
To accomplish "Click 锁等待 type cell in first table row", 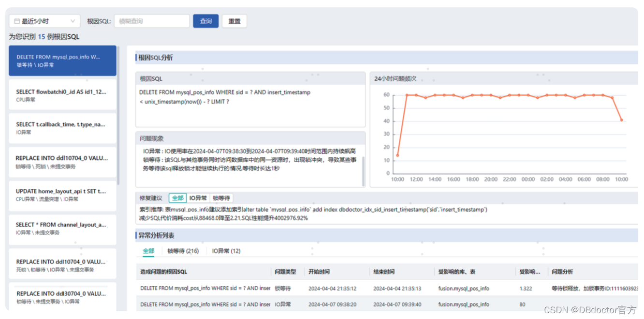I will point(283,289).
